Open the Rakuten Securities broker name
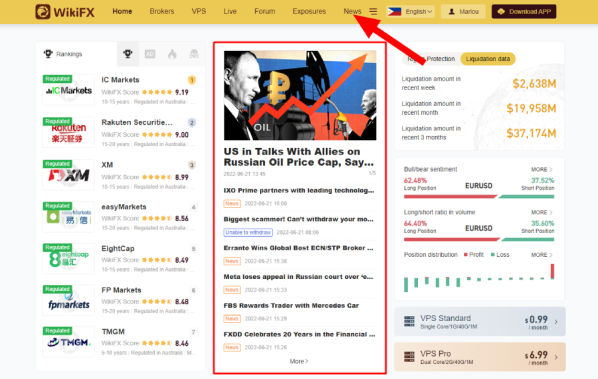Viewport: 598px width, 379px height. [x=137, y=122]
